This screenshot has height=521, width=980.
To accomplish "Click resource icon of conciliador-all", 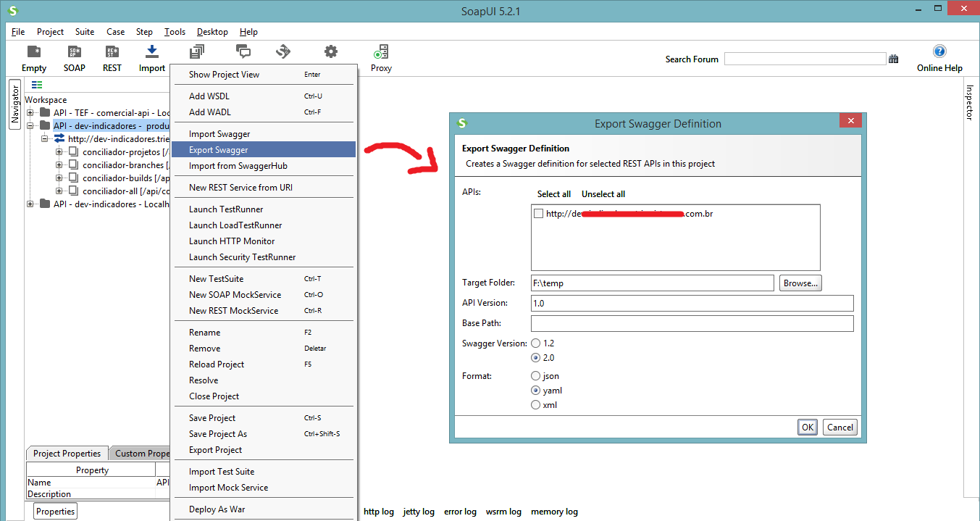I will point(74,191).
